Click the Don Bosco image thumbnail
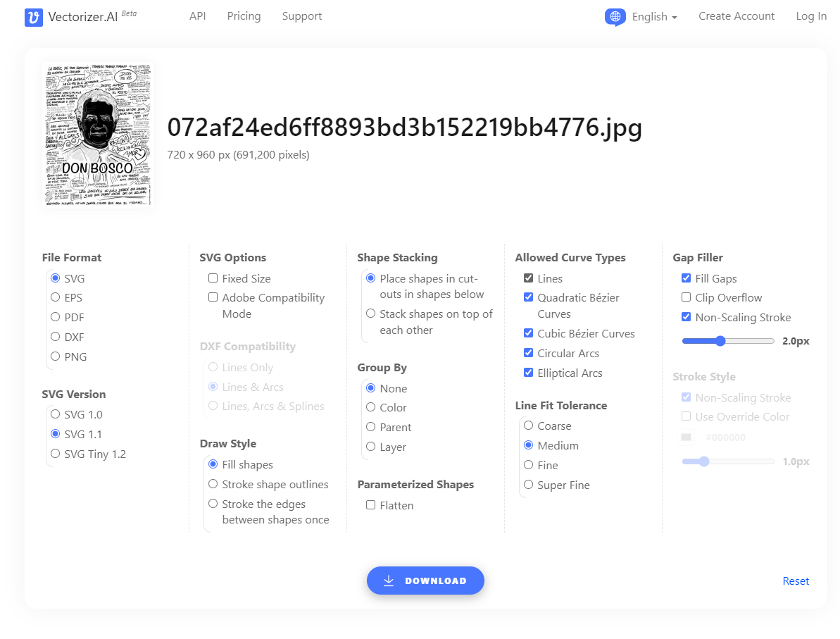840x639 pixels. pyautogui.click(x=97, y=134)
